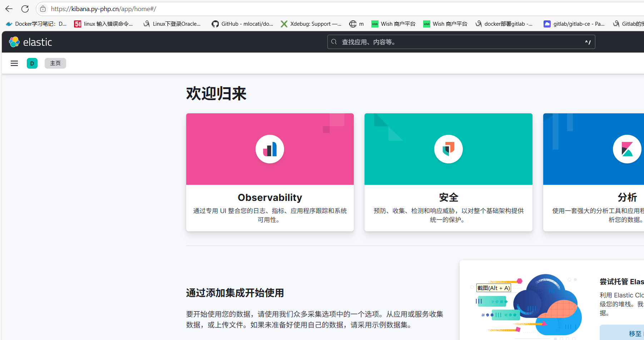
Task: Open the 分析 solution card title
Action: [x=627, y=197]
